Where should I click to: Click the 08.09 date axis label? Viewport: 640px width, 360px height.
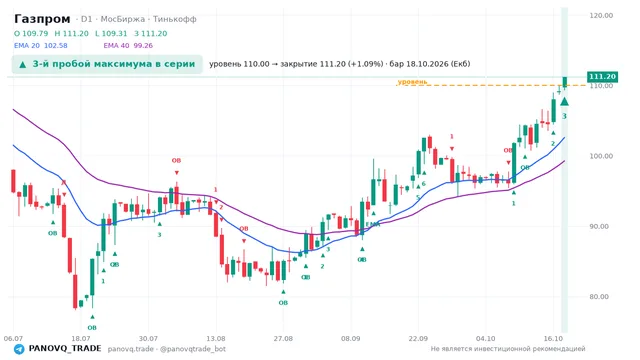tap(351, 339)
